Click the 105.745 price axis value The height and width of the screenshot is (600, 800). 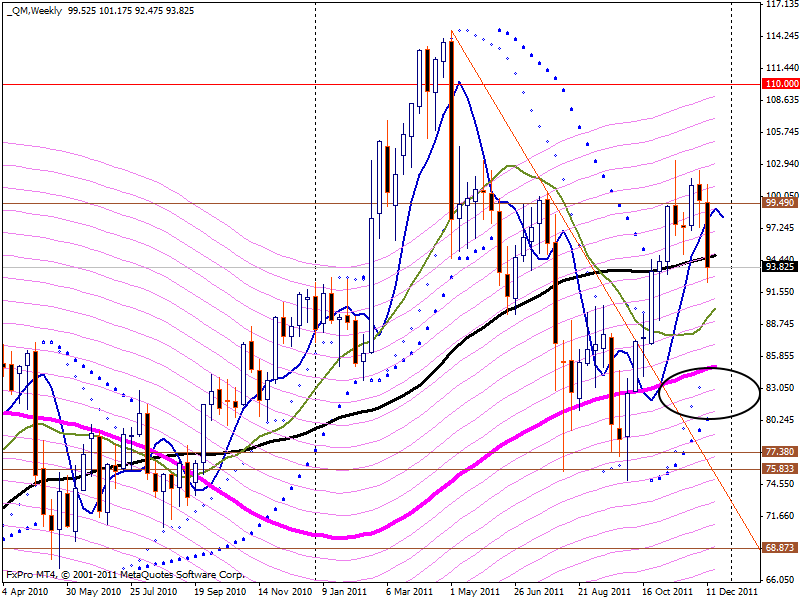tap(782, 132)
